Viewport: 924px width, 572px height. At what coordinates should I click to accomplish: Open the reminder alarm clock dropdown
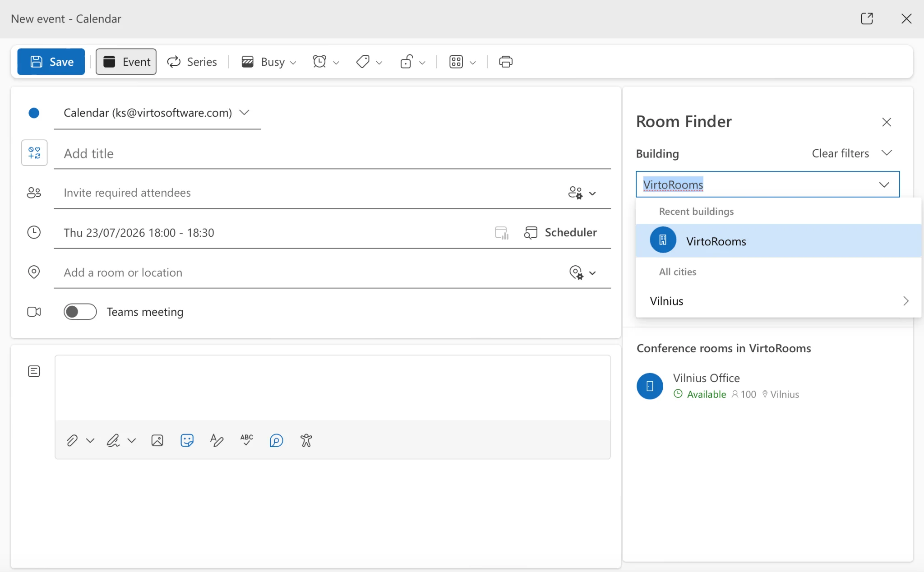point(326,62)
